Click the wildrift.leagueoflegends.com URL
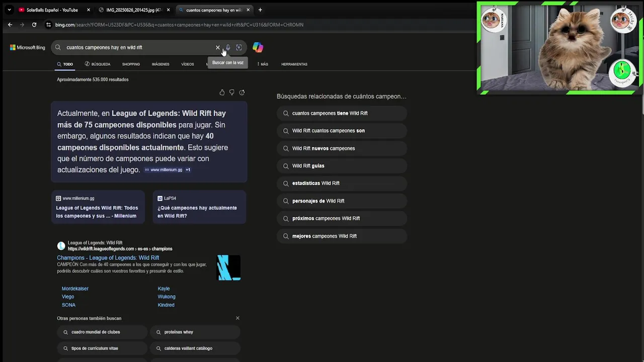The height and width of the screenshot is (362, 644). click(x=120, y=249)
